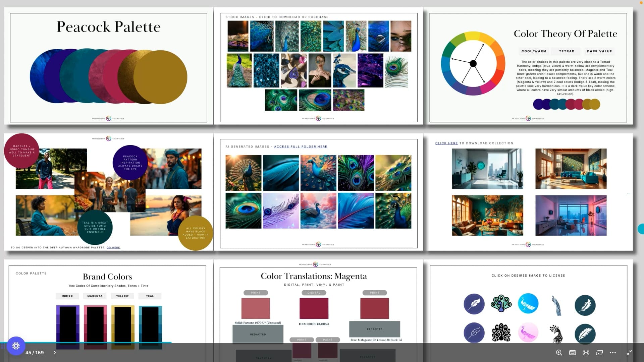Open keyboard shortcuts icon
644x362 pixels.
pos(573,353)
